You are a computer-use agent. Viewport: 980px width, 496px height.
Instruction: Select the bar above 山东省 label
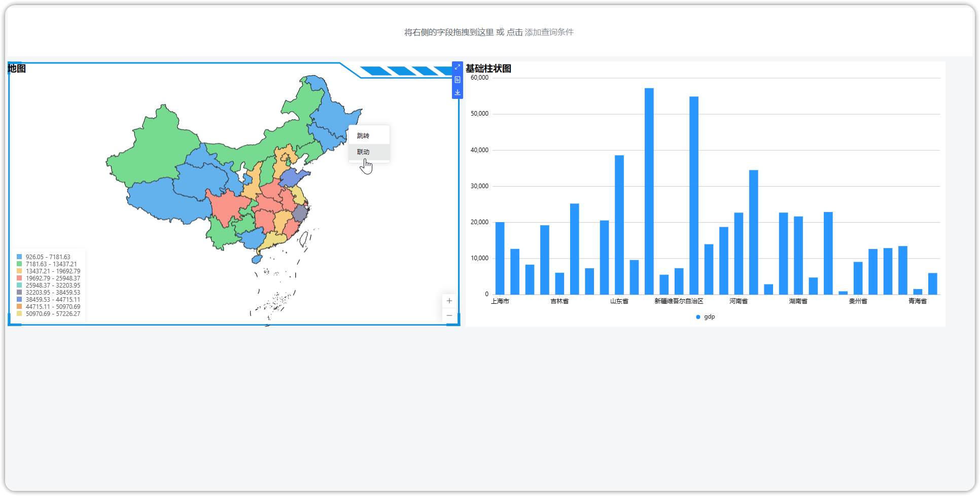click(619, 225)
